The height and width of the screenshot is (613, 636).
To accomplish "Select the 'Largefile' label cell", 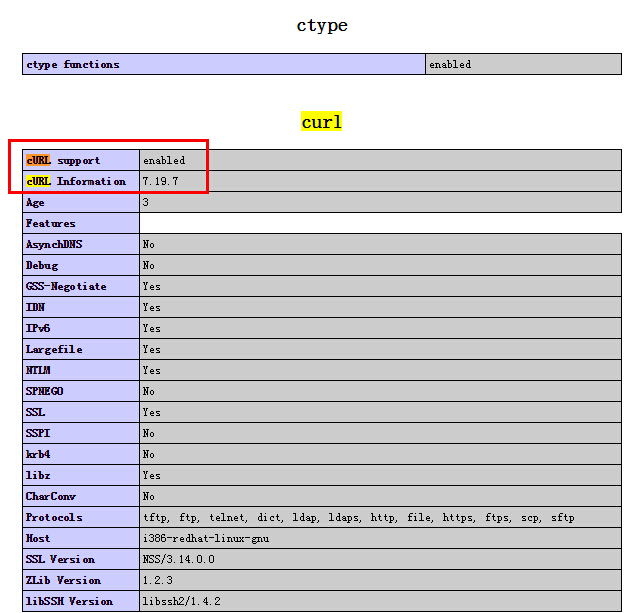I will [81, 349].
